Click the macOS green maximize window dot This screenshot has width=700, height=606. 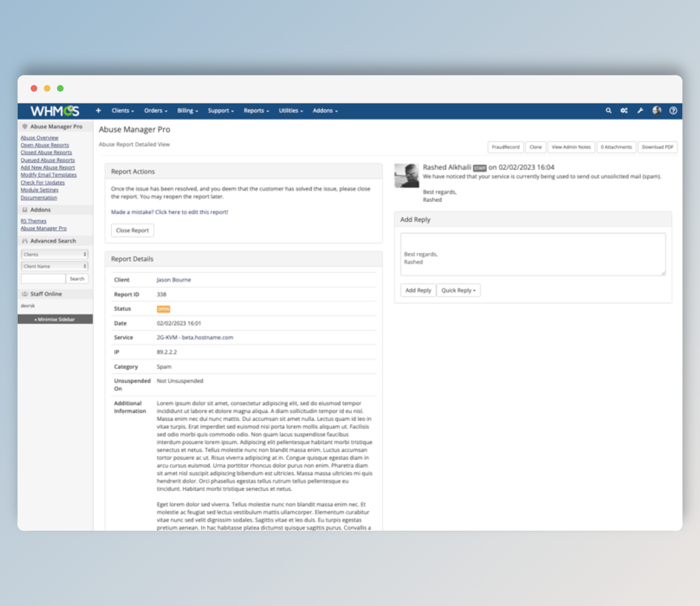coord(60,88)
